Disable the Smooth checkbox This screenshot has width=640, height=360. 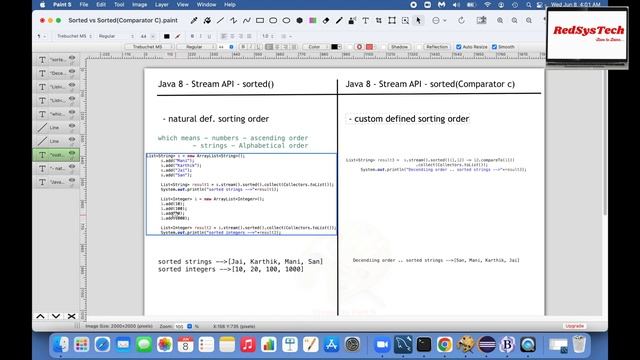(494, 47)
